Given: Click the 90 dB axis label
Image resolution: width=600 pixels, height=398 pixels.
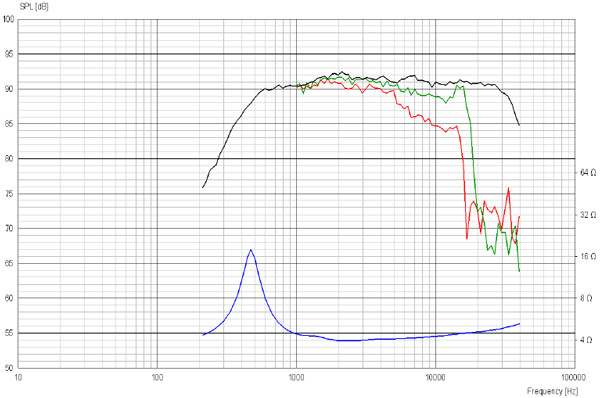Looking at the screenshot, I should (9, 89).
